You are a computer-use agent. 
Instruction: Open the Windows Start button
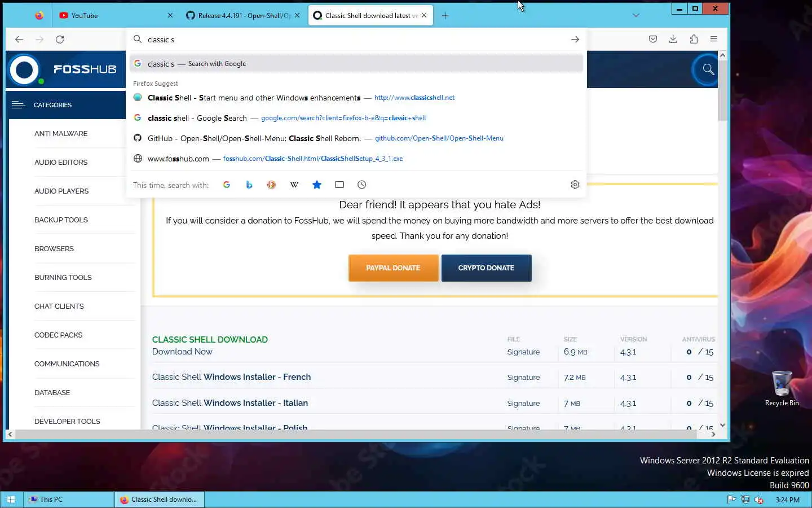click(x=11, y=500)
